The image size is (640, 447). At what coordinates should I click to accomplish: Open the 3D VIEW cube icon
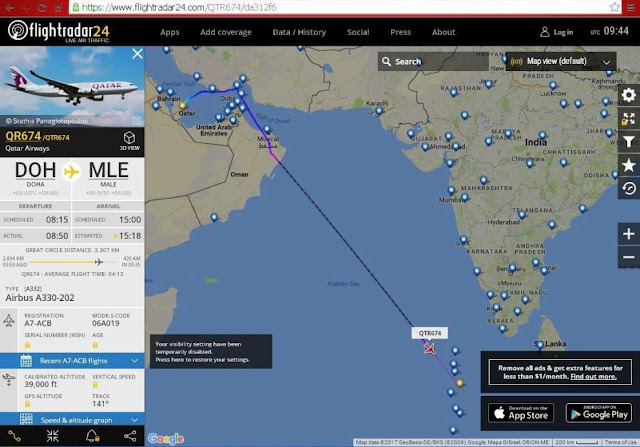click(129, 140)
